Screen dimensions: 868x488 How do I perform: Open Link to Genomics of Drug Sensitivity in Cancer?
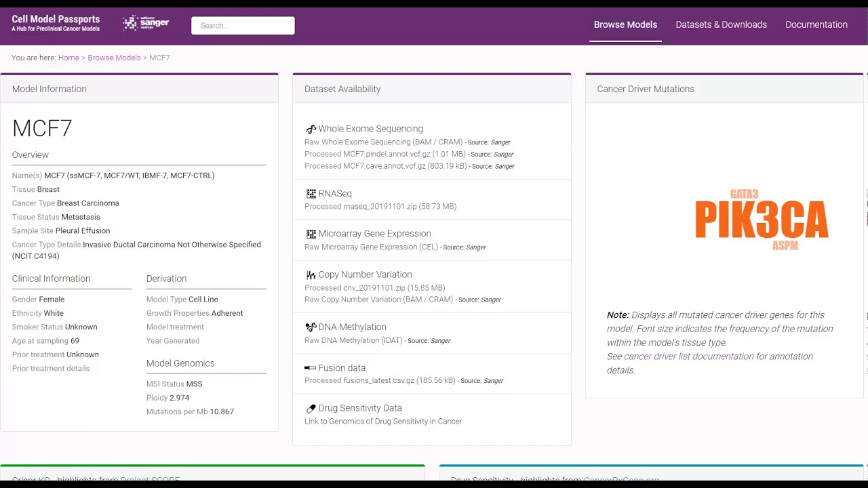(x=383, y=421)
